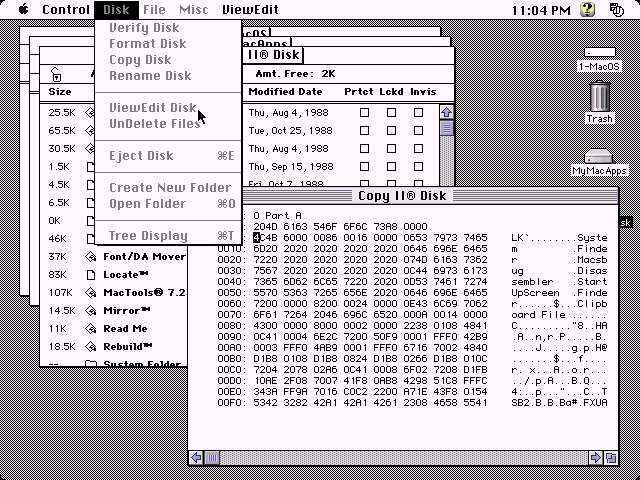This screenshot has height=480, width=640.
Task: Click the 11:04 PM menu bar clock
Action: [541, 10]
